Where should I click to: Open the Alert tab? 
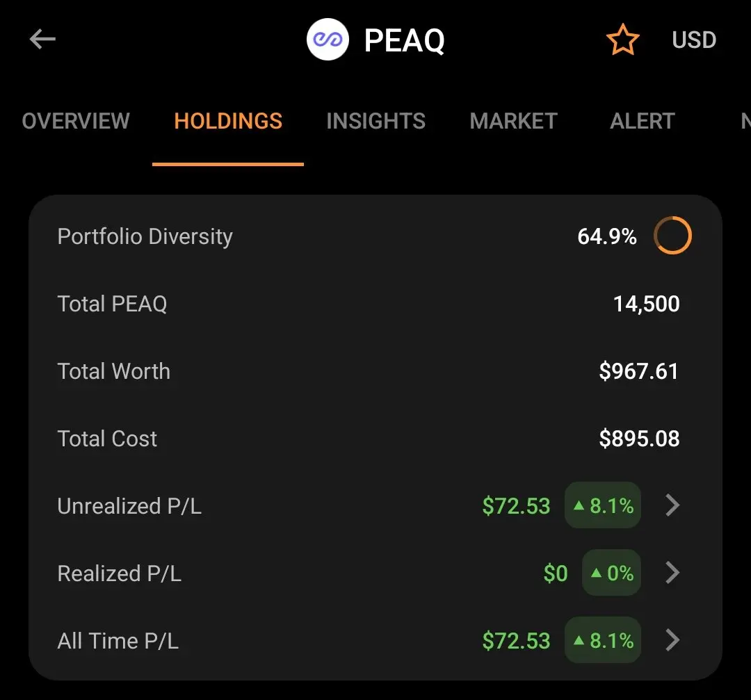pyautogui.click(x=643, y=121)
